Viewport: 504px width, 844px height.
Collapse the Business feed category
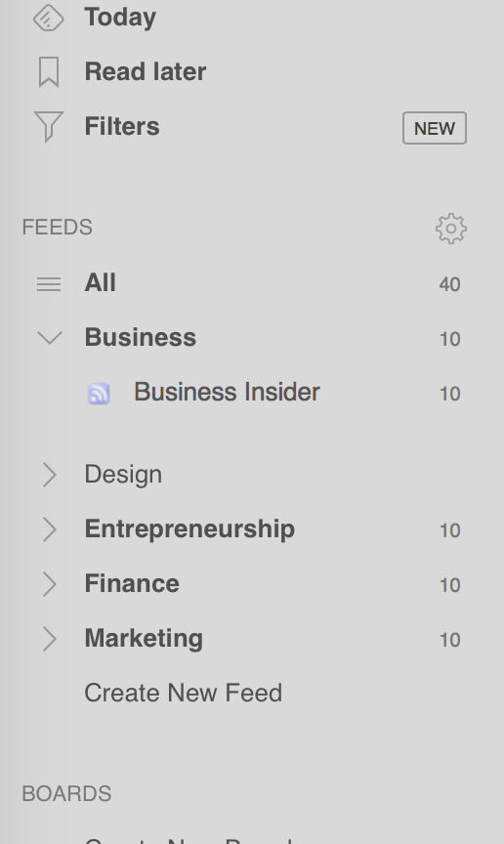[x=50, y=338]
